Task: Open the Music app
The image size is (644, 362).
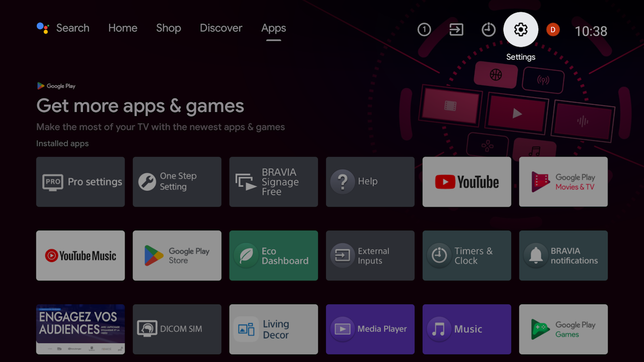Action: (x=467, y=329)
